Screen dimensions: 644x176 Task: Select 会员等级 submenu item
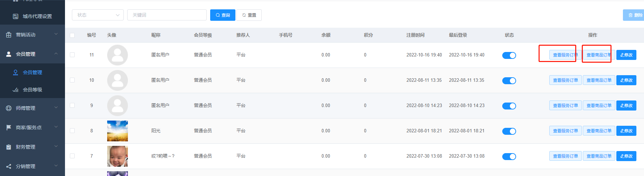pos(32,90)
